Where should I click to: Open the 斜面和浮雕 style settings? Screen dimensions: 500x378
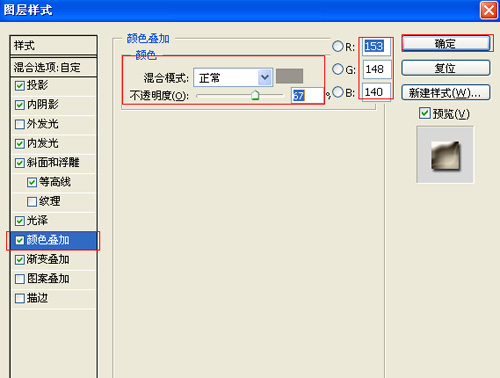tap(53, 163)
